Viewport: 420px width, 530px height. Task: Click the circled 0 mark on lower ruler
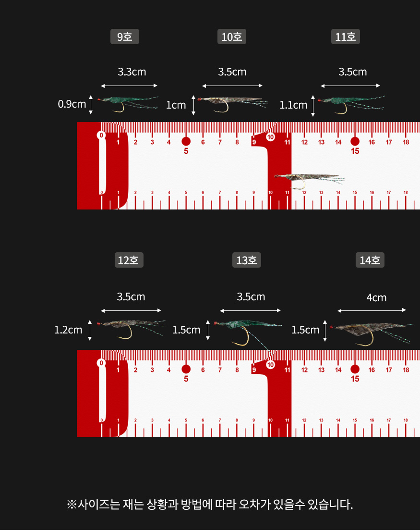(101, 363)
